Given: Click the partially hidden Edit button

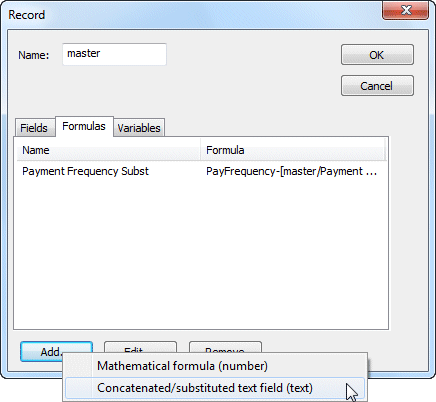Looking at the screenshot, I should tap(140, 347).
